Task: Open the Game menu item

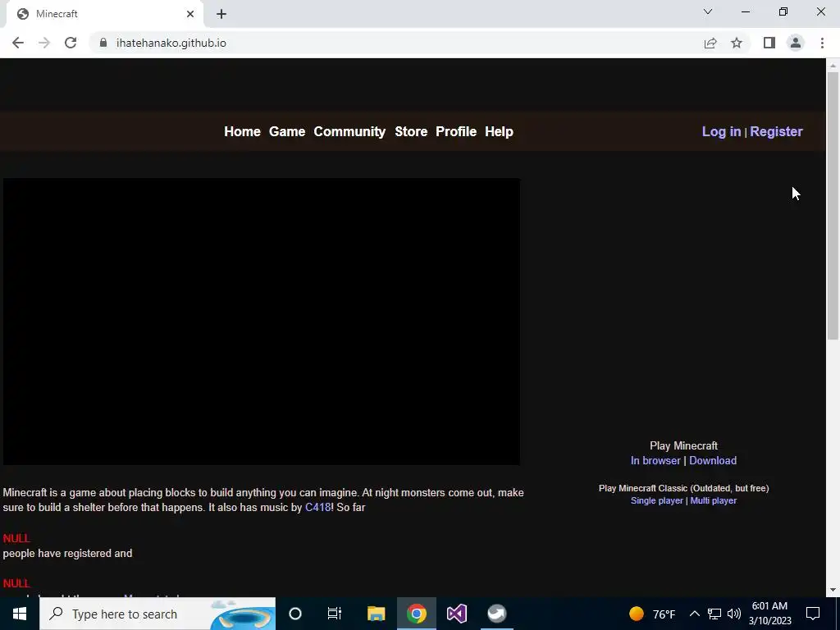Action: tap(287, 132)
